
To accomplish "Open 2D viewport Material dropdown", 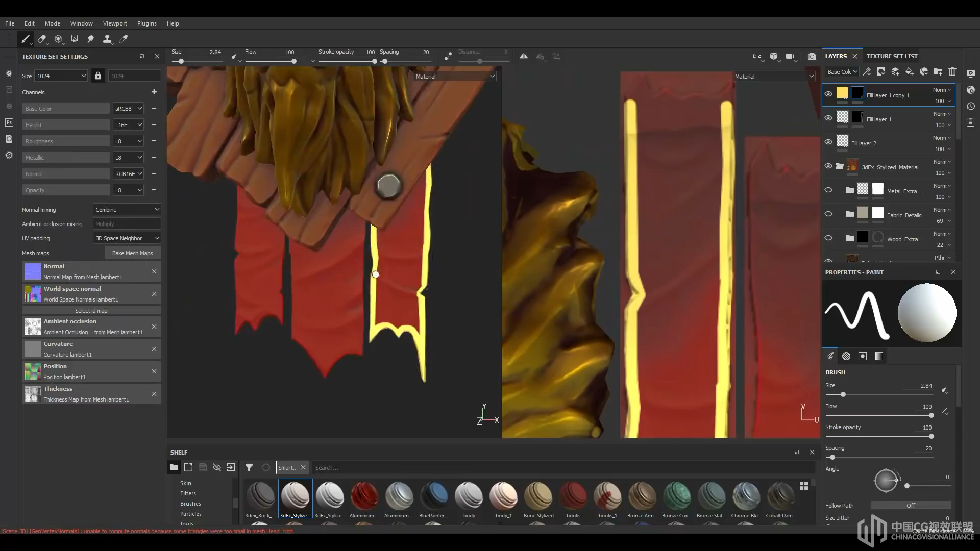I will pos(774,76).
